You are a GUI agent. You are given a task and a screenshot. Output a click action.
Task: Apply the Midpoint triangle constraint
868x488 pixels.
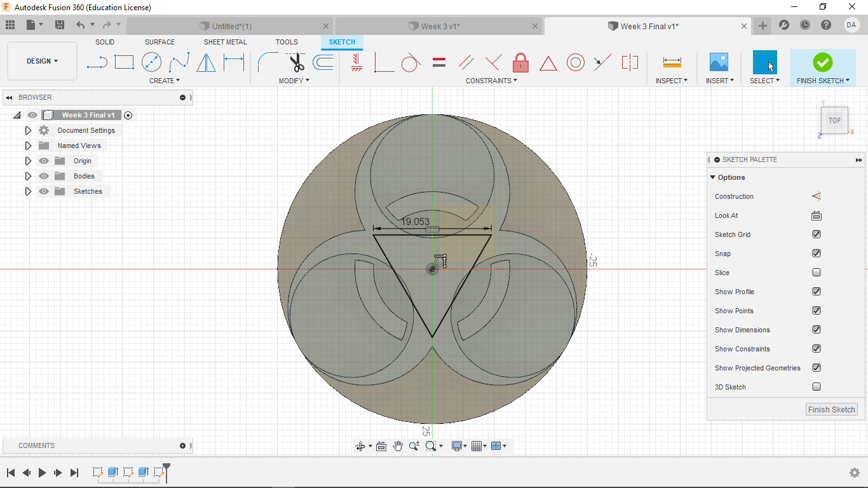click(x=548, y=63)
